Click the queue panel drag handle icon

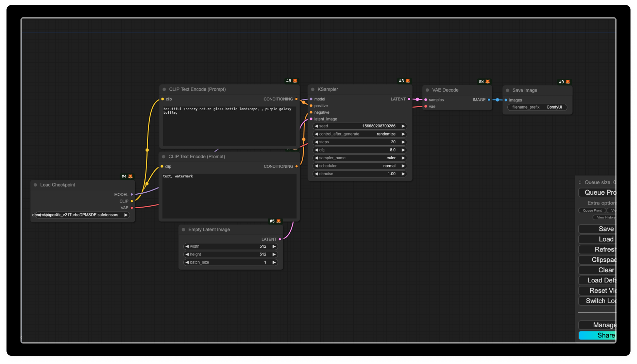coord(580,182)
